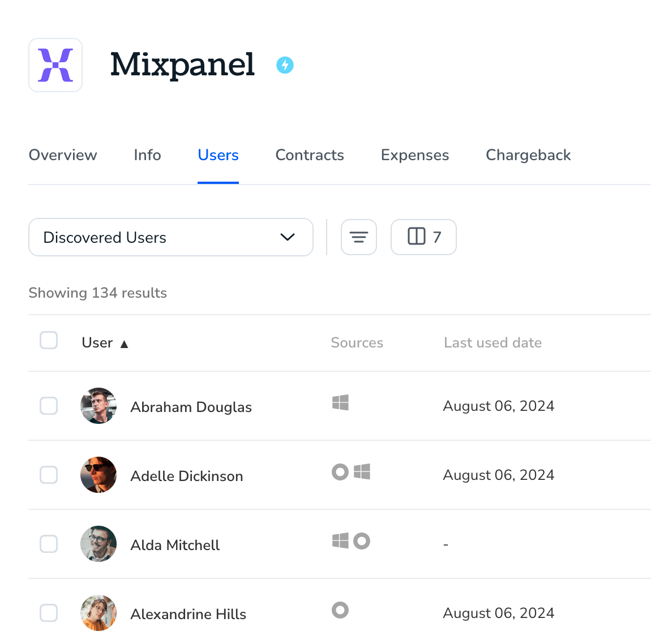Open Alda Mitchell user name
This screenshot has width=651, height=644.
175,545
